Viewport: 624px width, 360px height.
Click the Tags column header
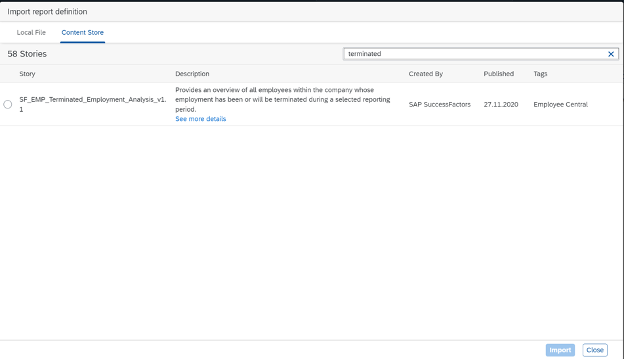(540, 74)
